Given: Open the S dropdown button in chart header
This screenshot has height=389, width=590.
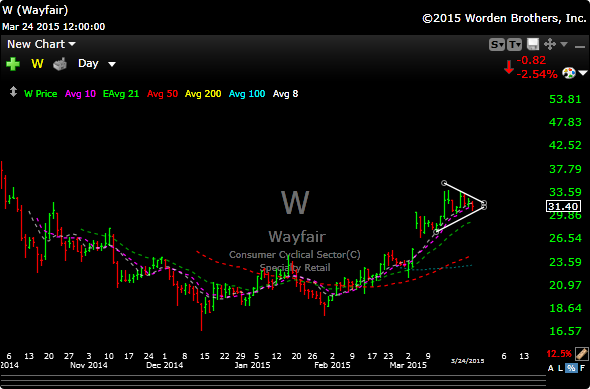Looking at the screenshot, I should (496, 44).
